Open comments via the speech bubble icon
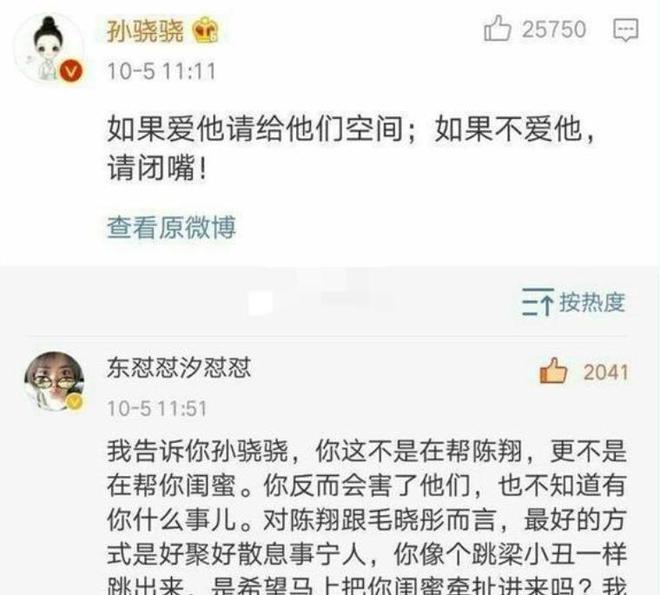Viewport: 660px width, 595px height. (x=626, y=30)
